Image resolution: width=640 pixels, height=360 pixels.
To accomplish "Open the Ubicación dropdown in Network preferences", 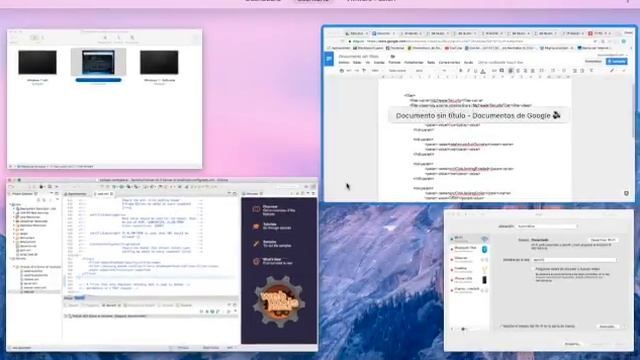I will click(547, 226).
